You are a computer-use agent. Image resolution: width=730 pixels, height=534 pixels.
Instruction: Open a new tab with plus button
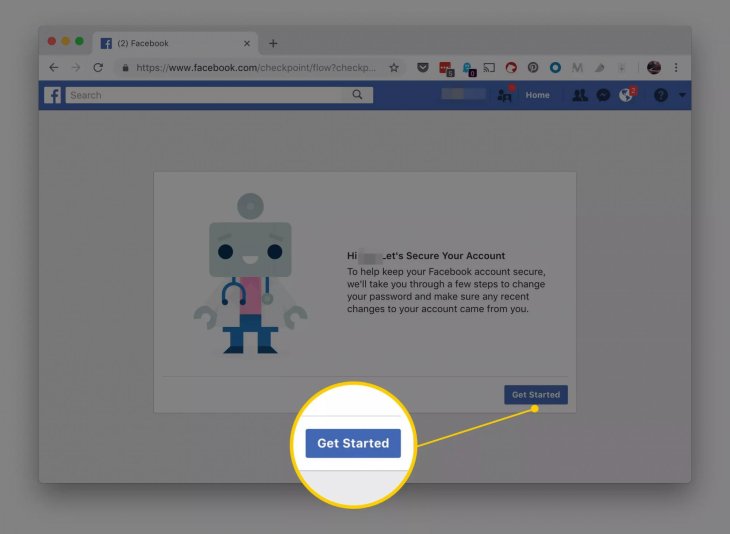273,43
